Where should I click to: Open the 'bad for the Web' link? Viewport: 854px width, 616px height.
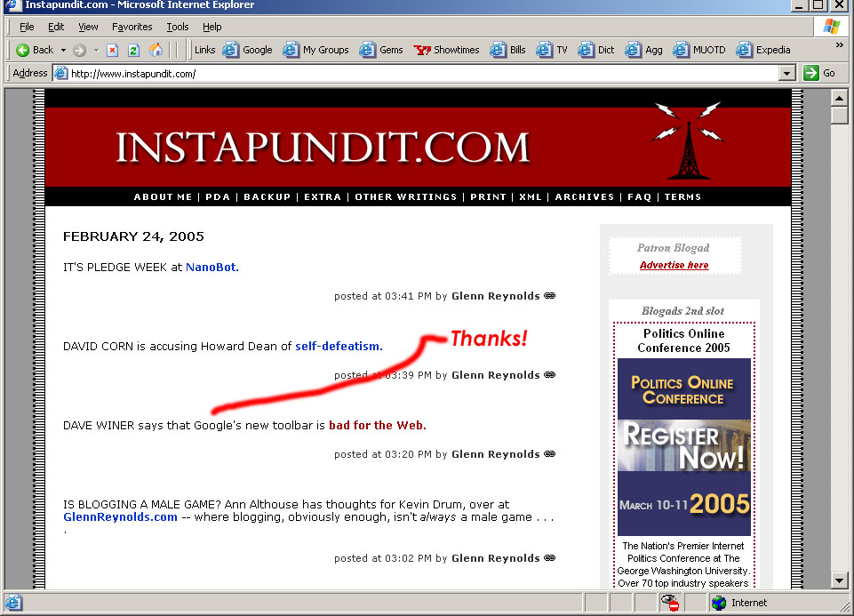[377, 425]
